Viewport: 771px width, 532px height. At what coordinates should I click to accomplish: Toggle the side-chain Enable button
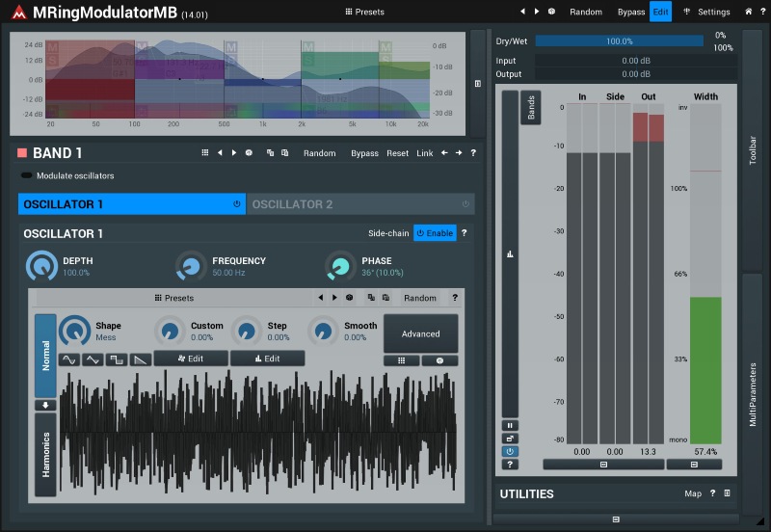click(435, 233)
